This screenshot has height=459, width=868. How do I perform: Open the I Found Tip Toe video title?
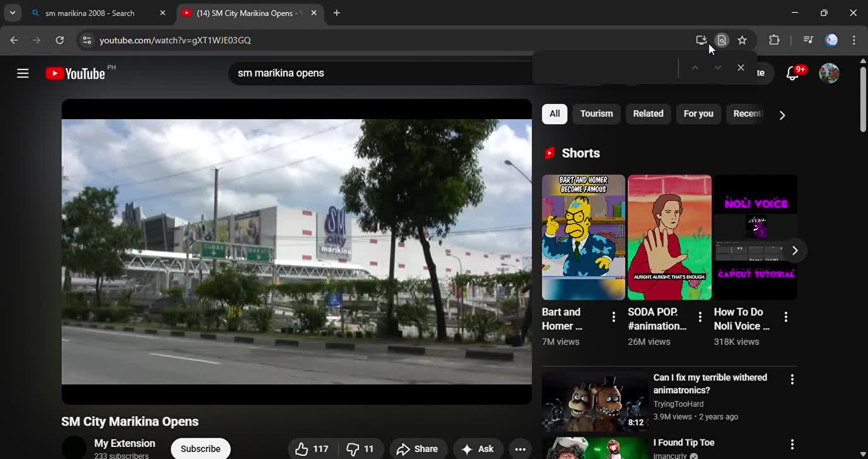[x=684, y=443]
